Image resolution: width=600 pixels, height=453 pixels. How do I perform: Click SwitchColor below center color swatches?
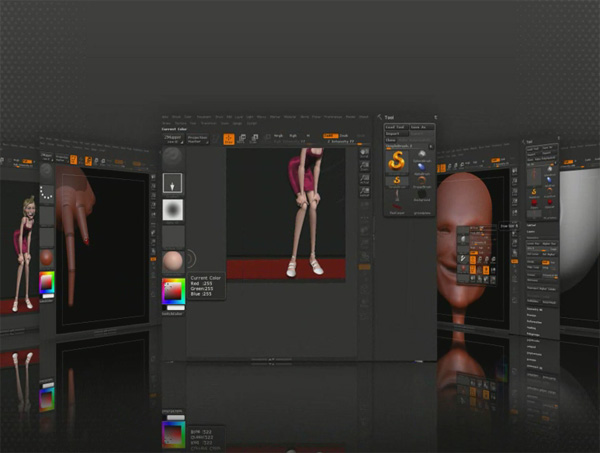(x=173, y=314)
